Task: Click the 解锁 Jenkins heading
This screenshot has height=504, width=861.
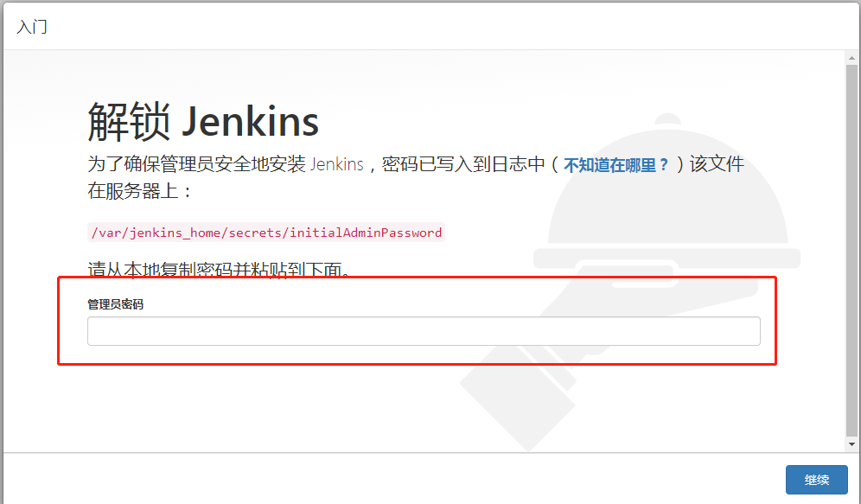Action: [x=203, y=121]
